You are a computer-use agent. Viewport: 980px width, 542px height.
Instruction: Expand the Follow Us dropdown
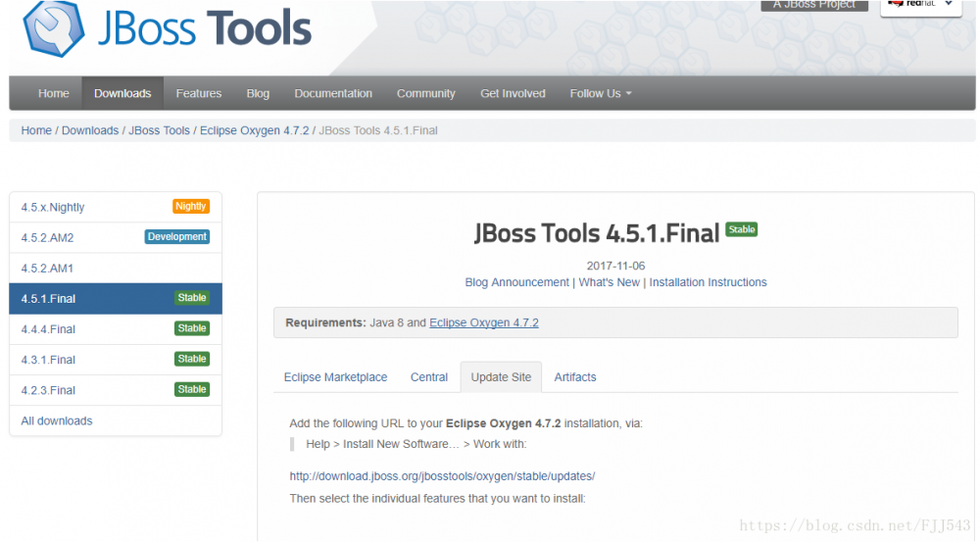(601, 93)
